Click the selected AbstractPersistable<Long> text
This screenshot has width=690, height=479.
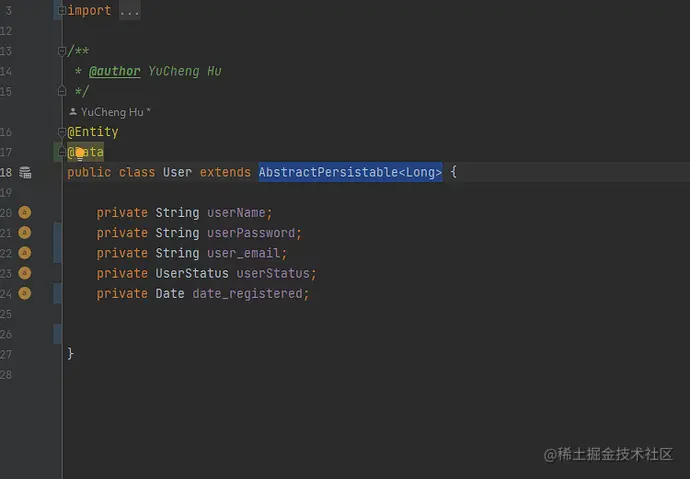pos(350,172)
